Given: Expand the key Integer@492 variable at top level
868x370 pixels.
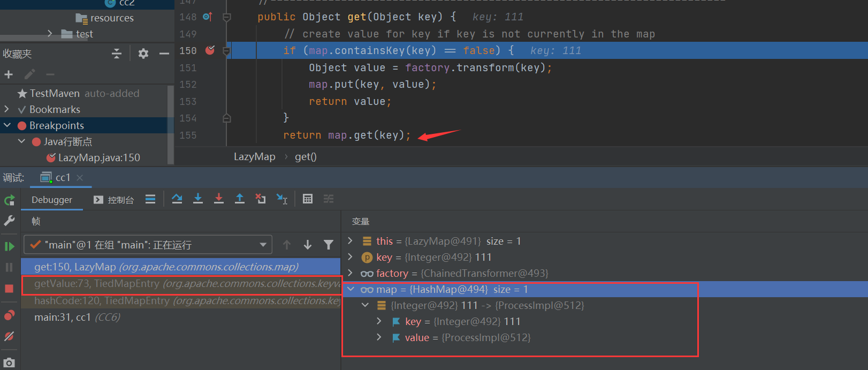Looking at the screenshot, I should [351, 257].
